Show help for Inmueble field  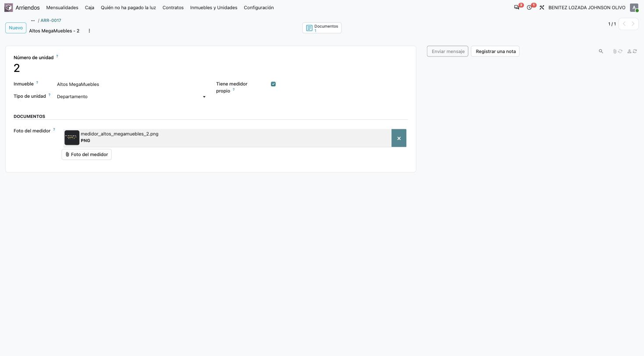tap(37, 82)
